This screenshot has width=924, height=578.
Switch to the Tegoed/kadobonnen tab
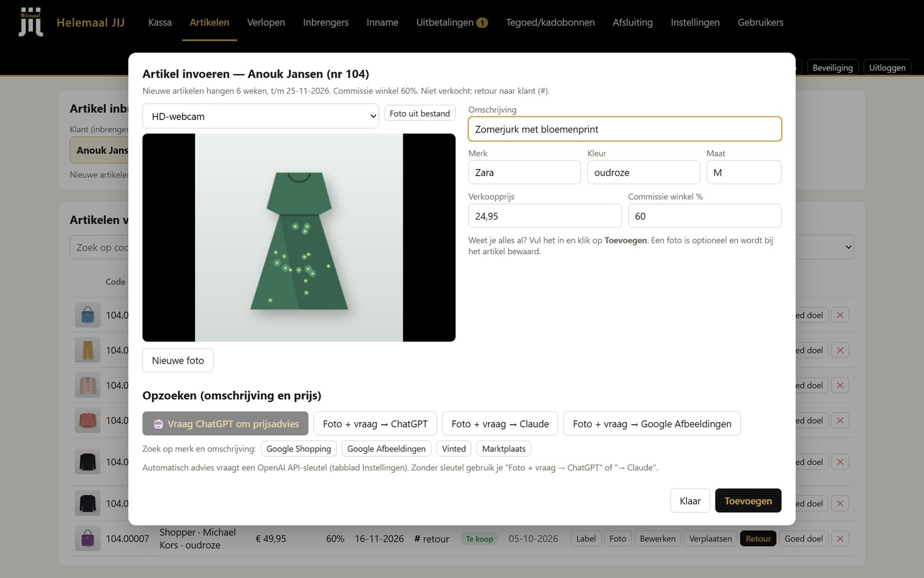550,23
